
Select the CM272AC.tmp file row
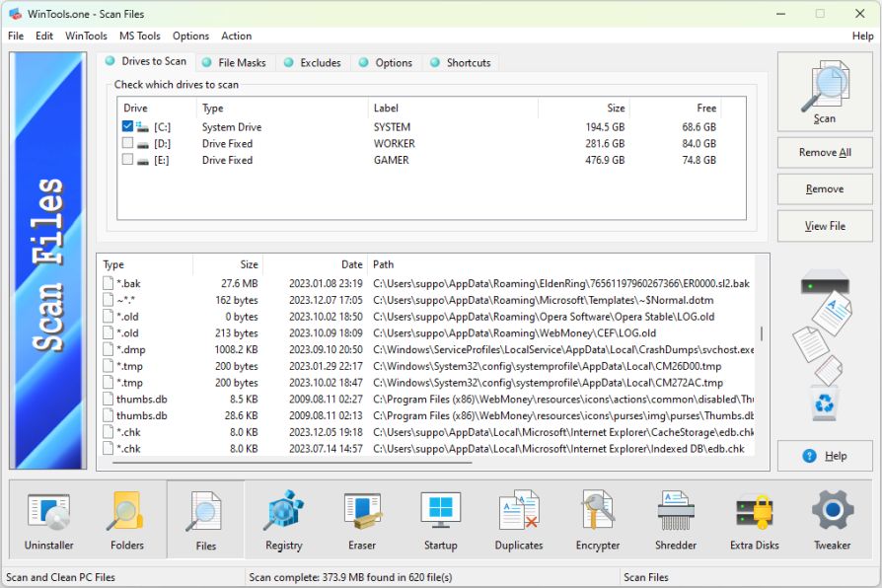[427, 383]
